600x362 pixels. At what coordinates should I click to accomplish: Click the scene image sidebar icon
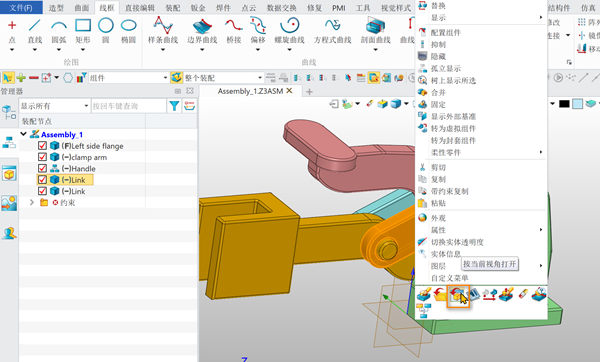[9, 203]
